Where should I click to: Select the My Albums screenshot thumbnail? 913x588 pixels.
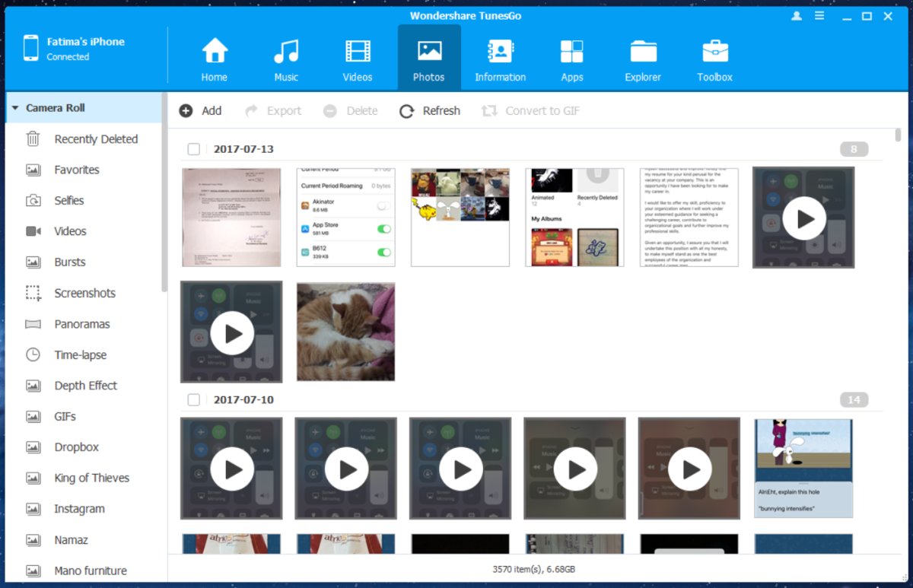point(574,218)
